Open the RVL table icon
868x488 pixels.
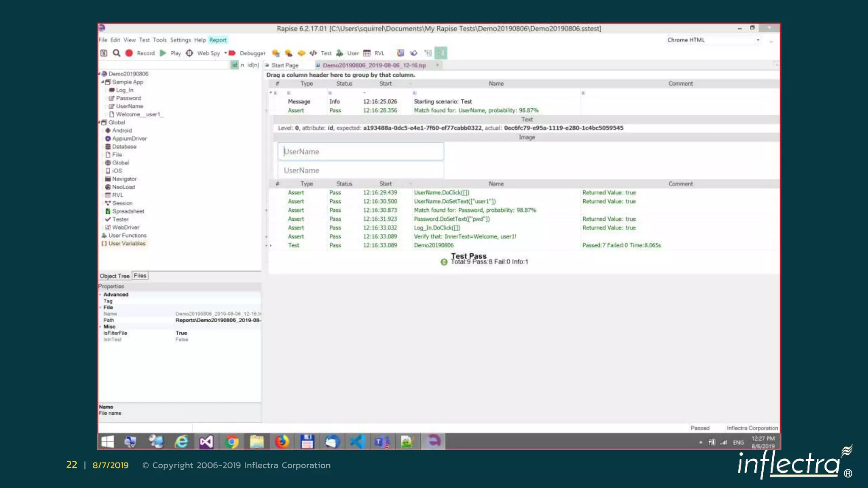click(367, 53)
